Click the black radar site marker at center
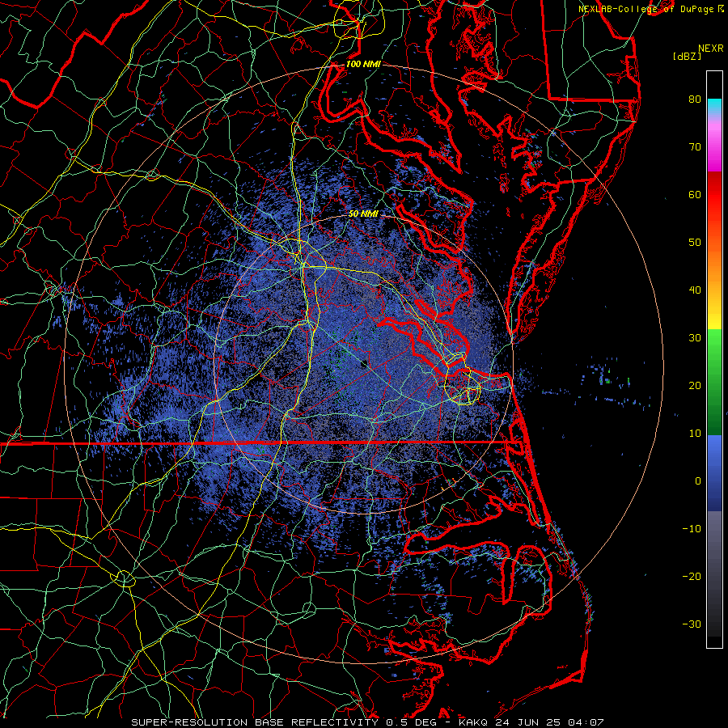The height and width of the screenshot is (728, 728). click(364, 363)
